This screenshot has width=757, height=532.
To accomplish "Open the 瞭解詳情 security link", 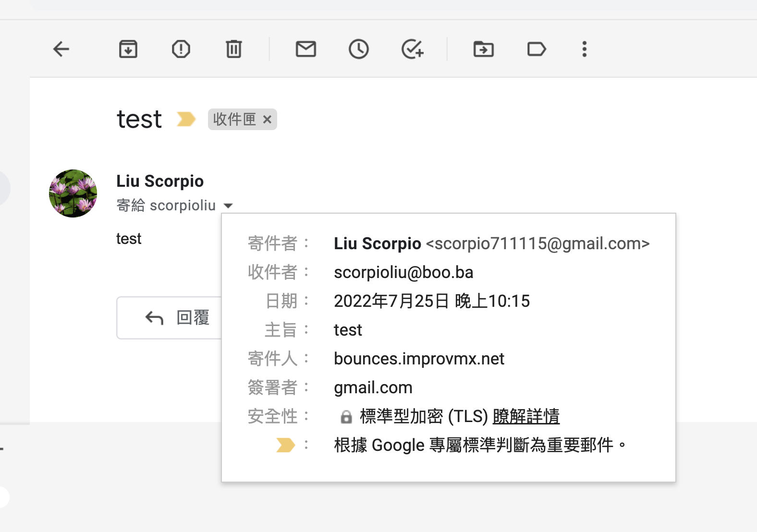I will [x=526, y=416].
